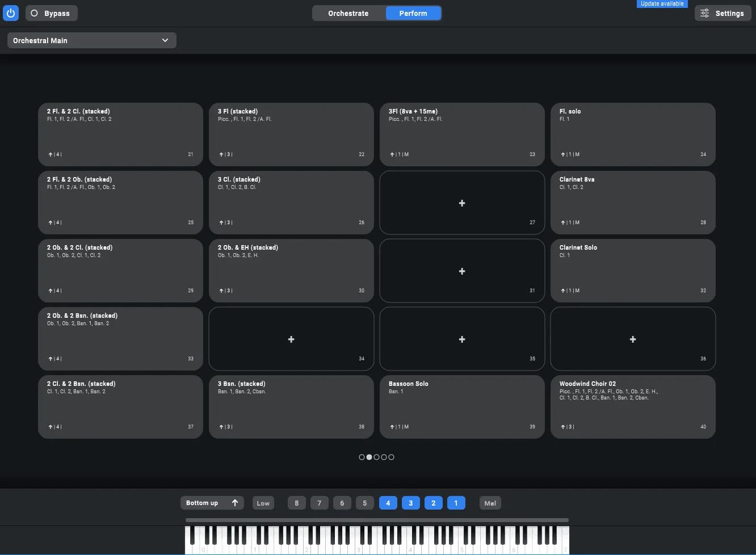This screenshot has width=756, height=555.
Task: Click the blue power icon button
Action: pos(11,13)
